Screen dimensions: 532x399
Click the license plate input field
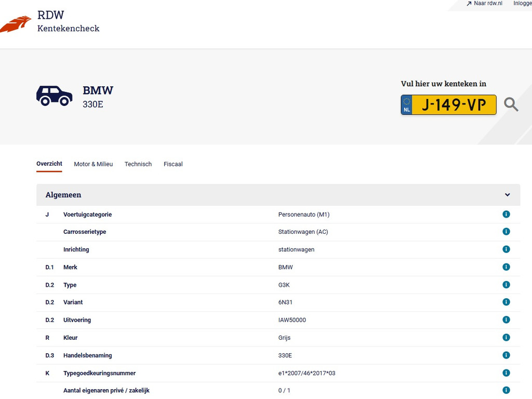click(454, 105)
